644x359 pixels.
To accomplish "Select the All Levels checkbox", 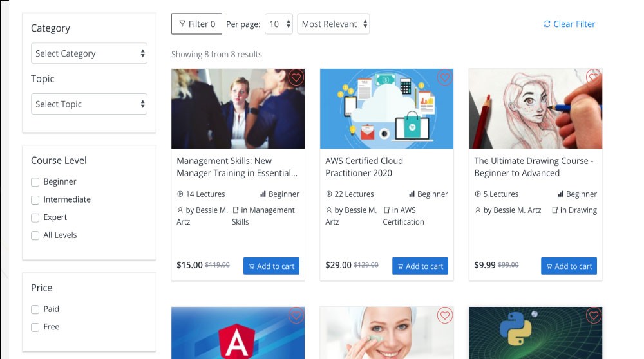I will coord(35,235).
